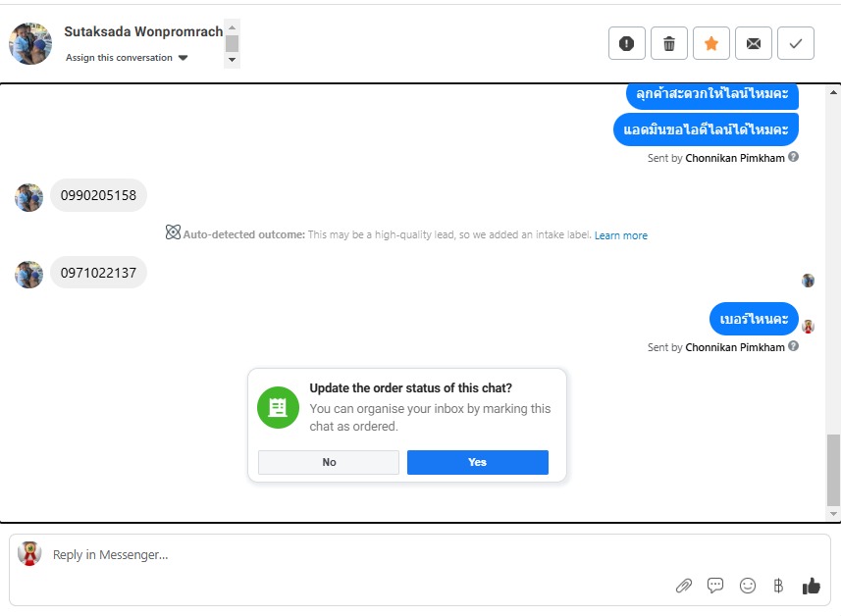This screenshot has height=616, width=841.
Task: Open Learn more link about auto-detected outcome
Action: 620,235
